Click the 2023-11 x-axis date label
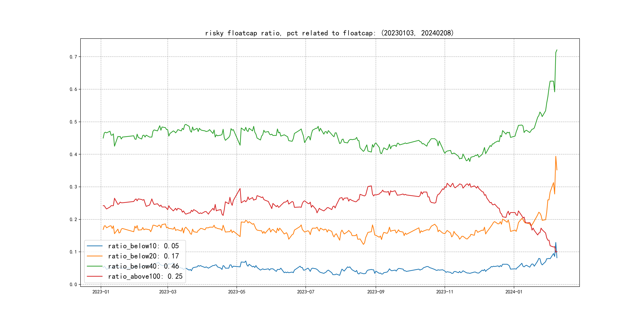Screen dimensions: 644x322 click(444, 292)
